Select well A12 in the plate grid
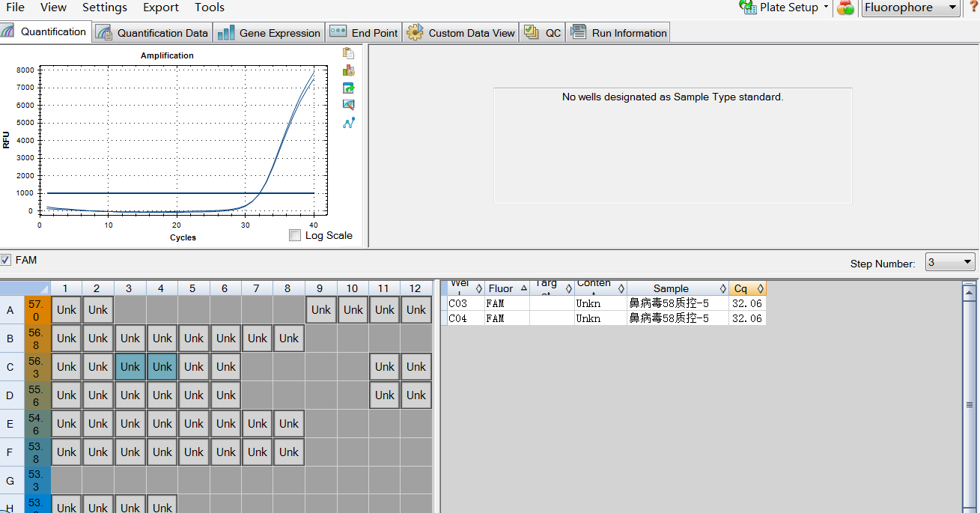The image size is (980, 513). point(416,310)
